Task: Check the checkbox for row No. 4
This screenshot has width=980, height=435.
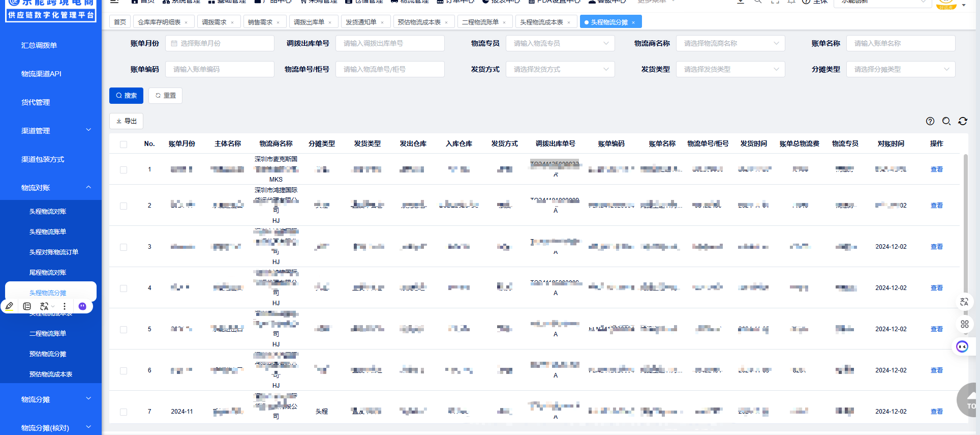Action: 124,288
